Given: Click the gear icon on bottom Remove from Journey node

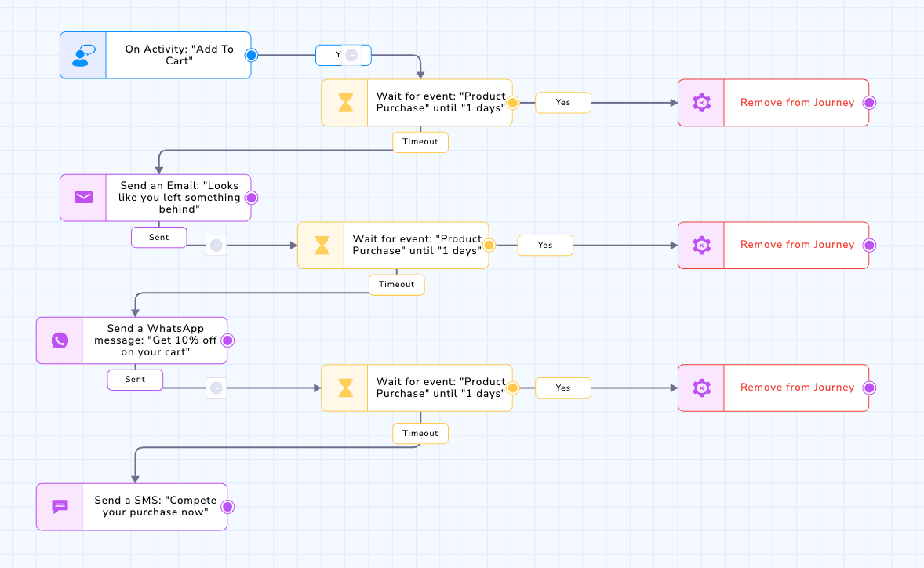Looking at the screenshot, I should point(701,388).
